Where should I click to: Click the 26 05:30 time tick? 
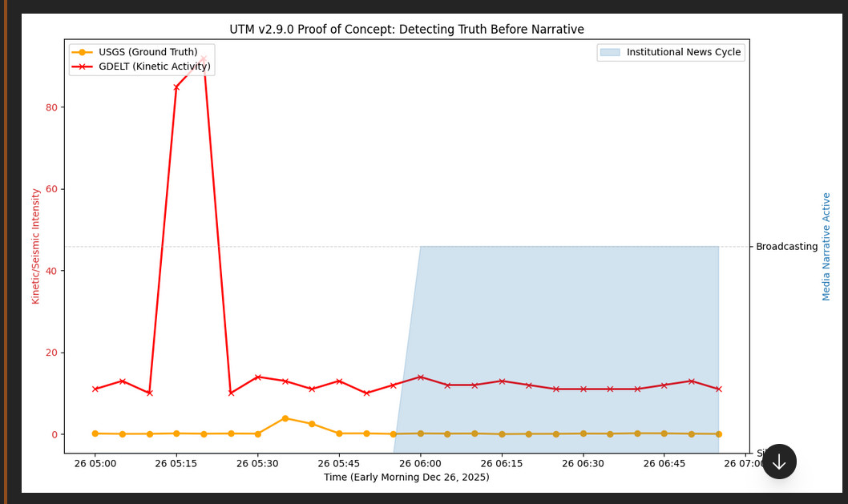[x=257, y=463]
